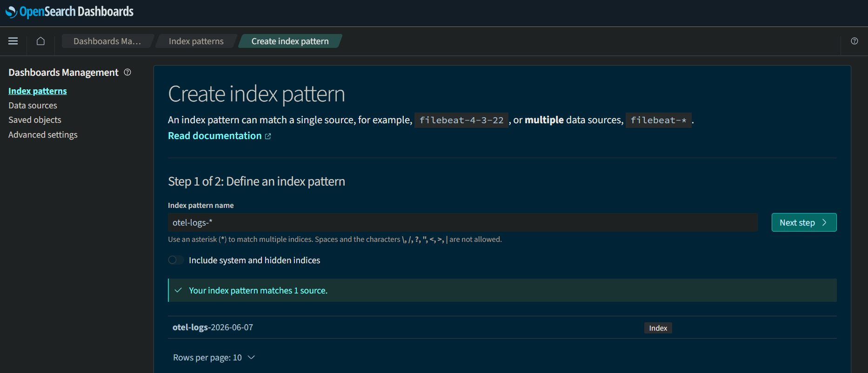Focus the Index pattern name field

point(462,222)
